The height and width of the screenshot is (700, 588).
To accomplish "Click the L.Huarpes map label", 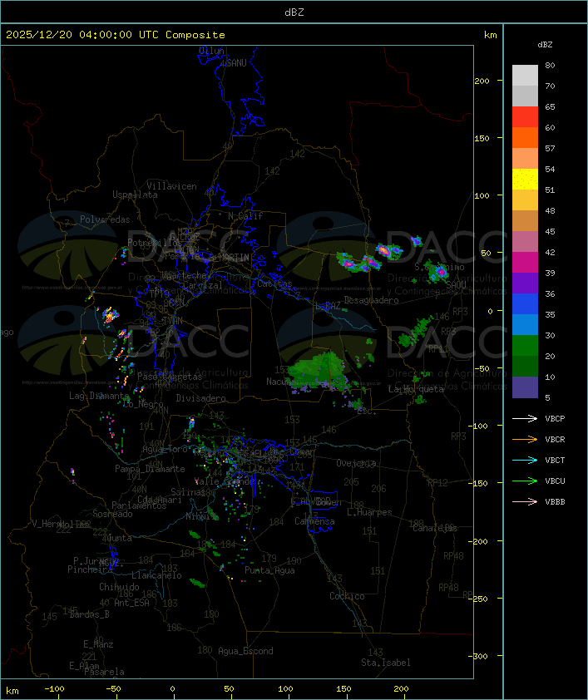I will click(369, 512).
